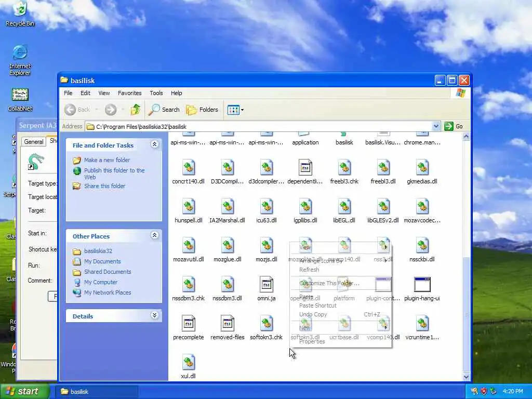Select the lgpllibs.dll file icon
Viewport: 532px width, 399px height.
(x=305, y=207)
